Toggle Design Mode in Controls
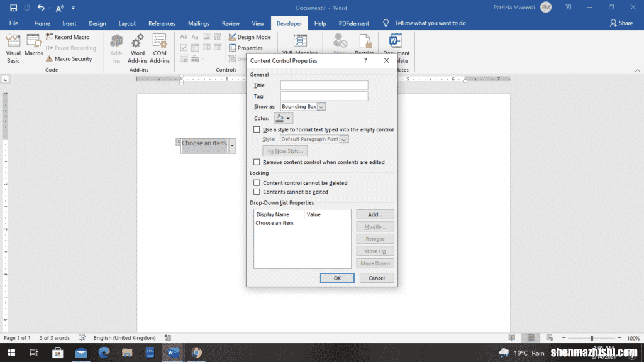Image resolution: width=644 pixels, height=362 pixels. point(250,37)
